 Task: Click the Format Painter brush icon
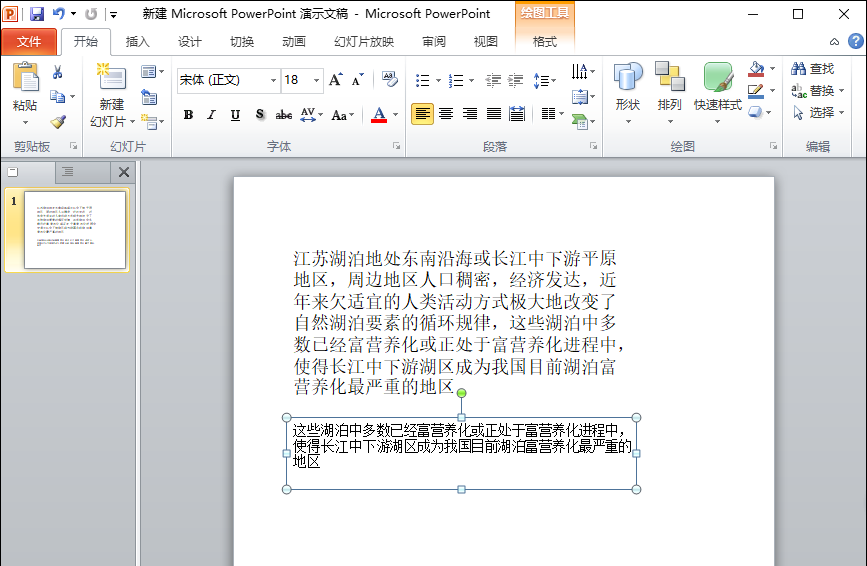pos(57,122)
